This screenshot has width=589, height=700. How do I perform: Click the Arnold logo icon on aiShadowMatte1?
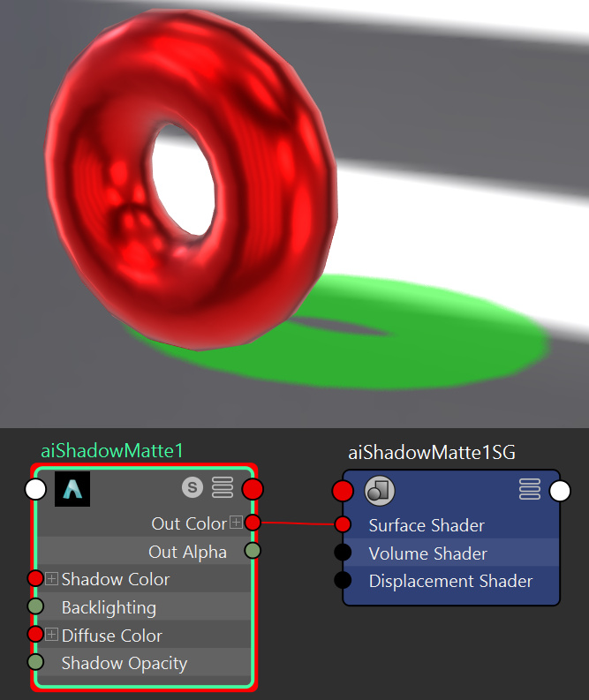click(72, 489)
